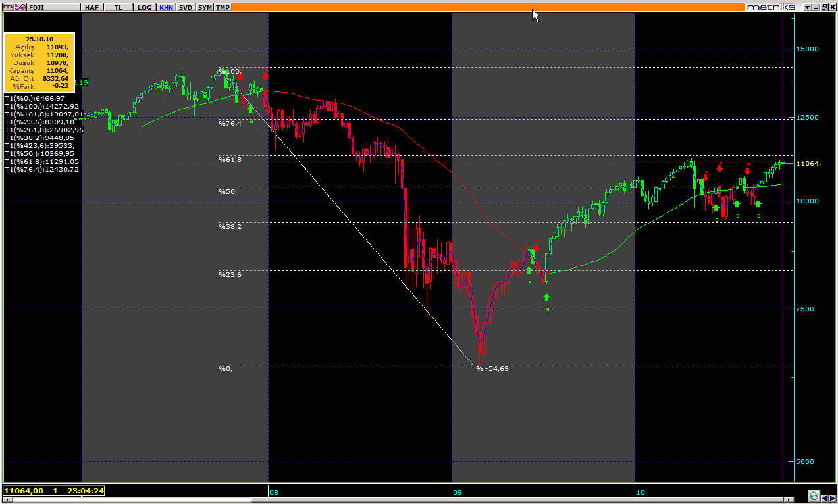
Task: Close the chart window with X button
Action: (832, 7)
